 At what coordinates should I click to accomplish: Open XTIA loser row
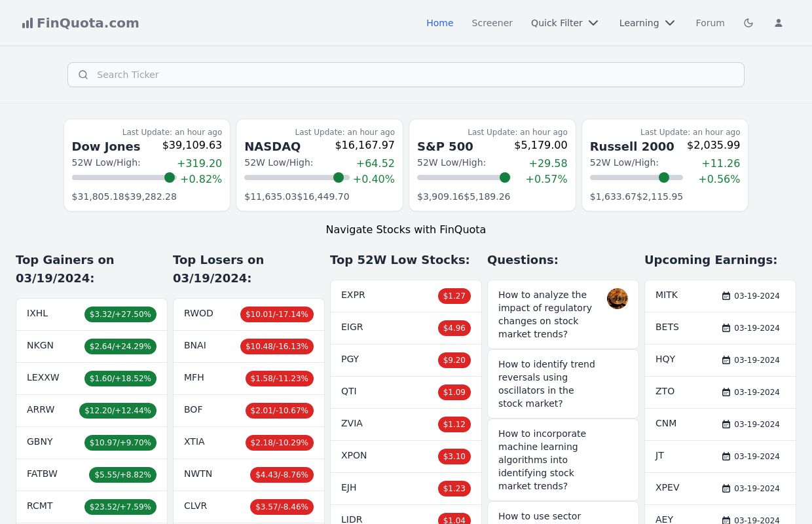coord(249,443)
